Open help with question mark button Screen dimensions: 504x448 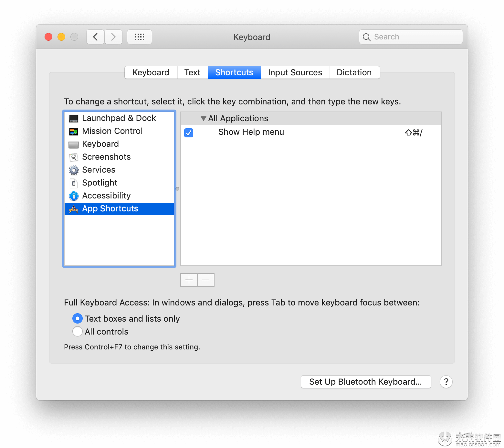click(x=446, y=382)
